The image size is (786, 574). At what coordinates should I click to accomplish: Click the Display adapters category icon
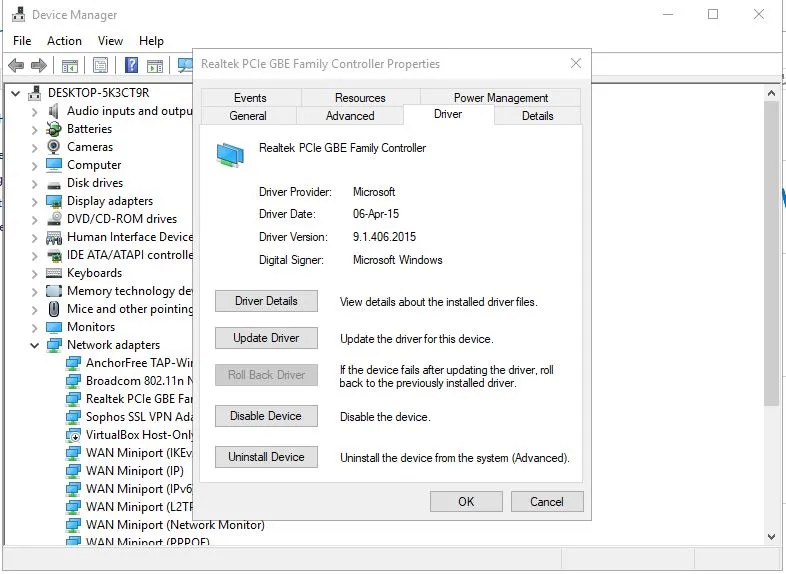54,201
